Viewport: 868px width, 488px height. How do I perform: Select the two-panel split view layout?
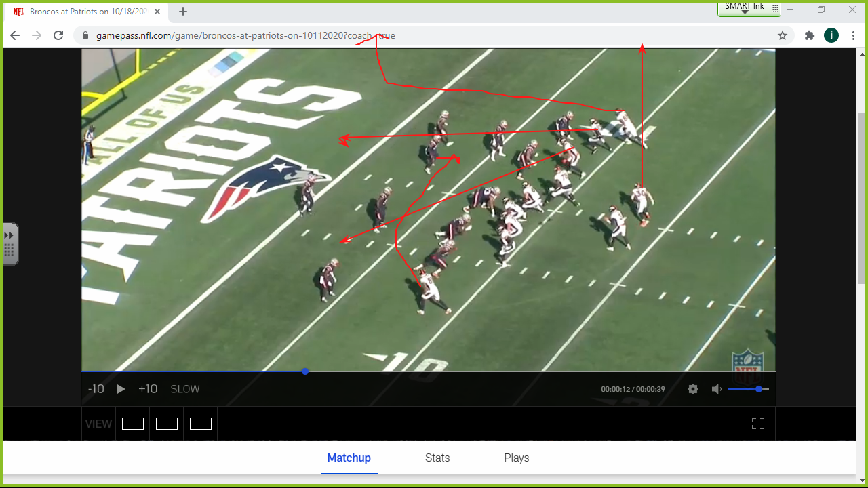point(167,424)
